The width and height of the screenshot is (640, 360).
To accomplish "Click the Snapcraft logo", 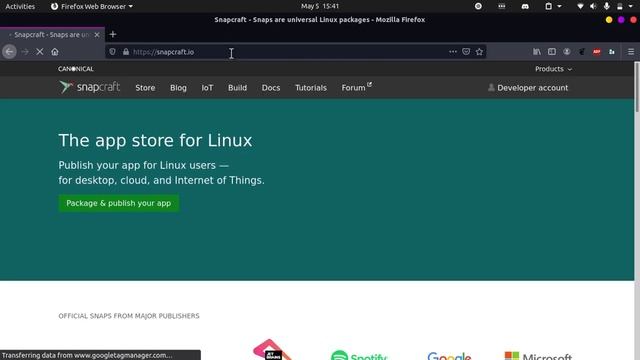I will click(89, 87).
